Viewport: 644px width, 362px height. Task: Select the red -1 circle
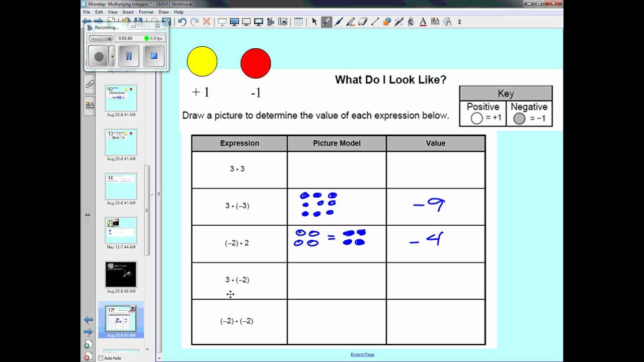coord(256,63)
